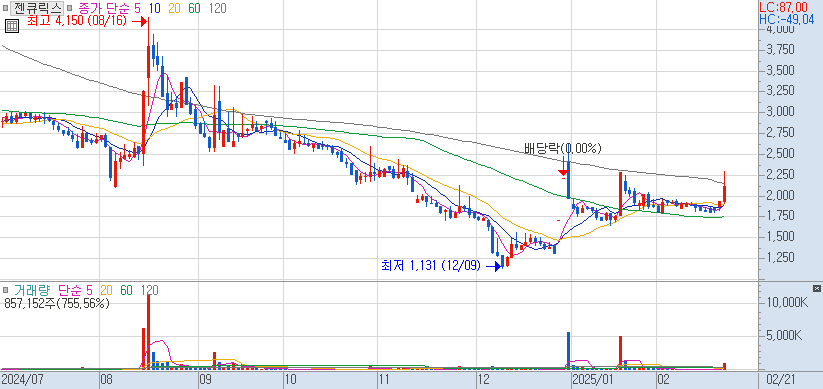Click the 젠큐릭스 stock name button

click(37, 8)
